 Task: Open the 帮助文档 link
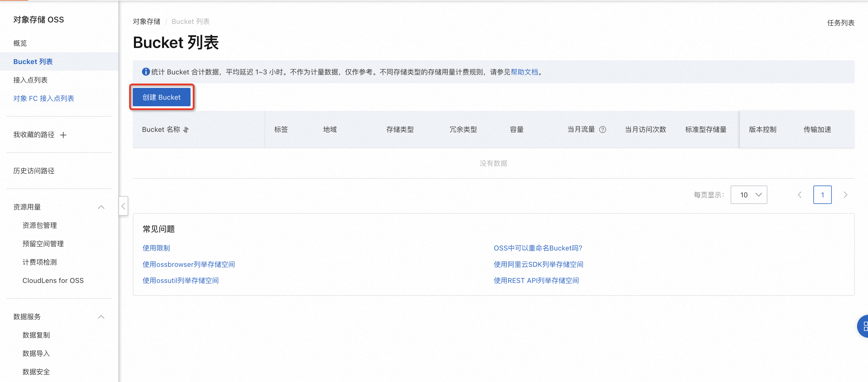[x=524, y=72]
